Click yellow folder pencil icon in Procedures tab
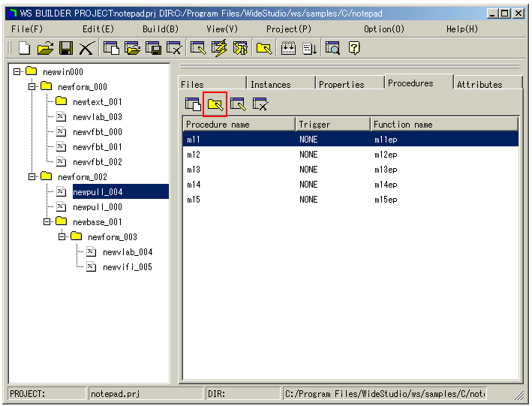Screen dimensions: 532x406 pyautogui.click(x=215, y=104)
